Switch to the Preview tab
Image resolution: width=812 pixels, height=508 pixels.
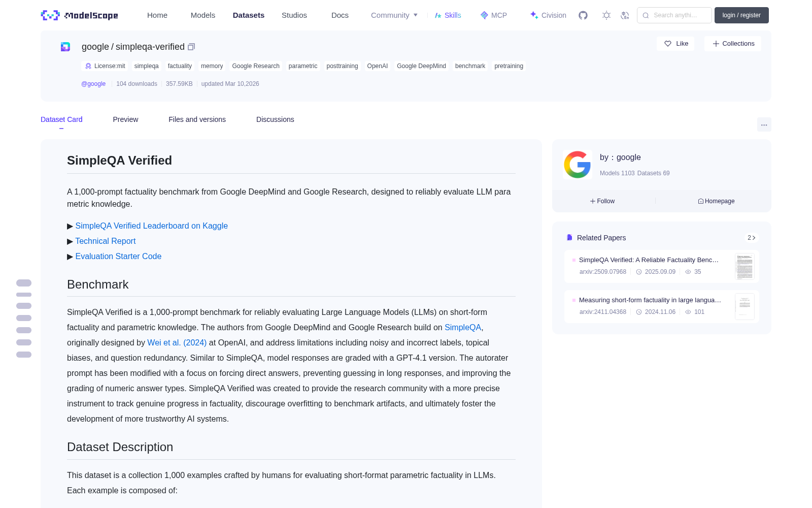125,119
